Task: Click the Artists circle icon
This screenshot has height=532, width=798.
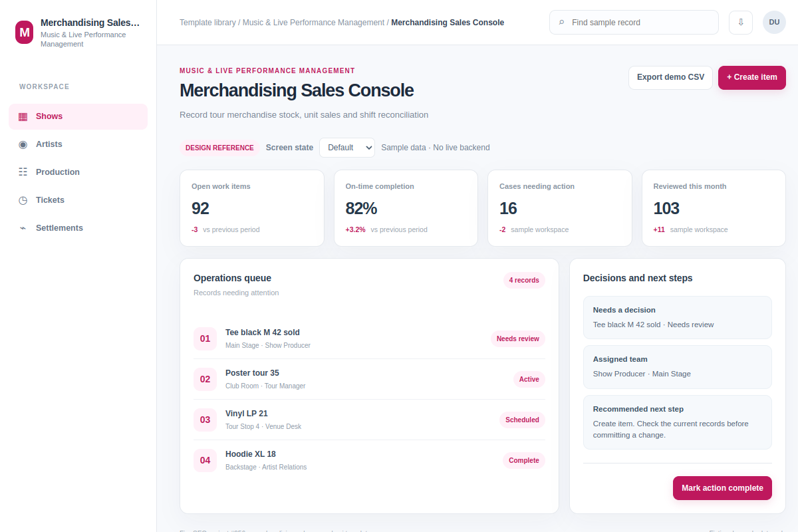Action: 23,144
